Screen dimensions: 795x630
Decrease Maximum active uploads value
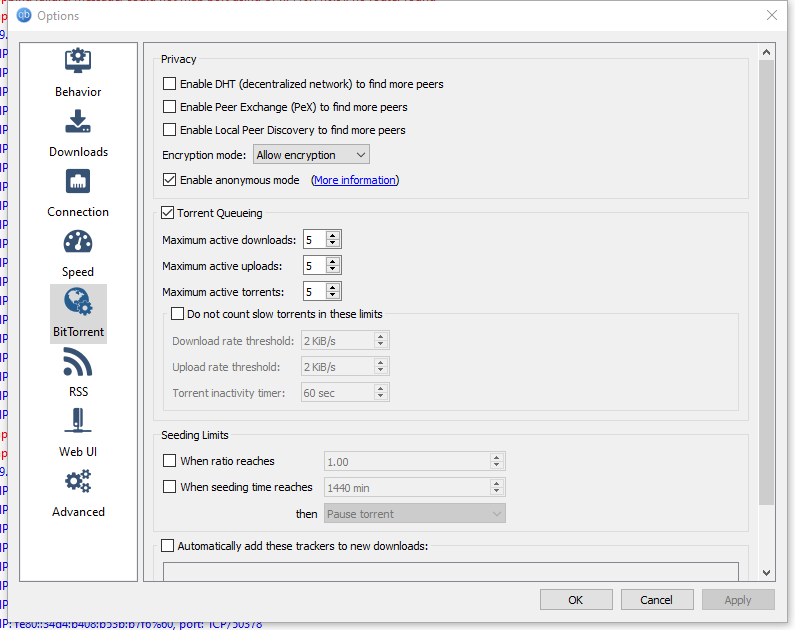click(x=333, y=269)
